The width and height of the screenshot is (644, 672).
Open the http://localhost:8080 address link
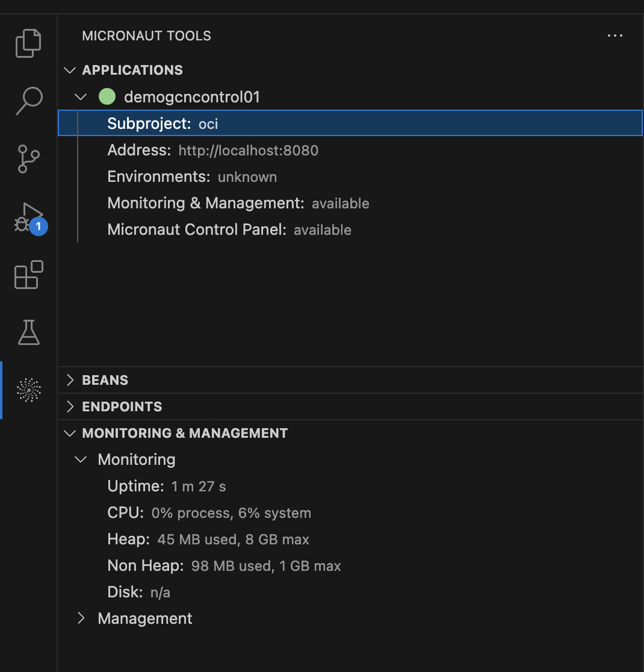pyautogui.click(x=248, y=150)
